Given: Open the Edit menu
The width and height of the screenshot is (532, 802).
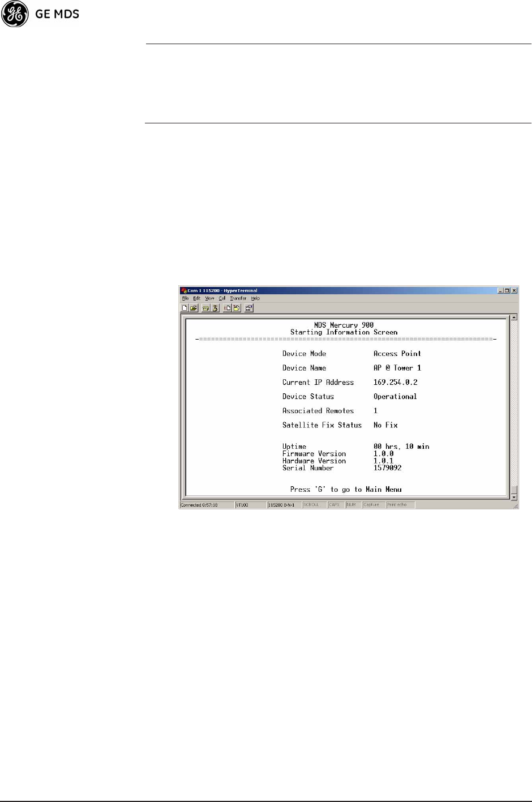Looking at the screenshot, I should pyautogui.click(x=196, y=298).
